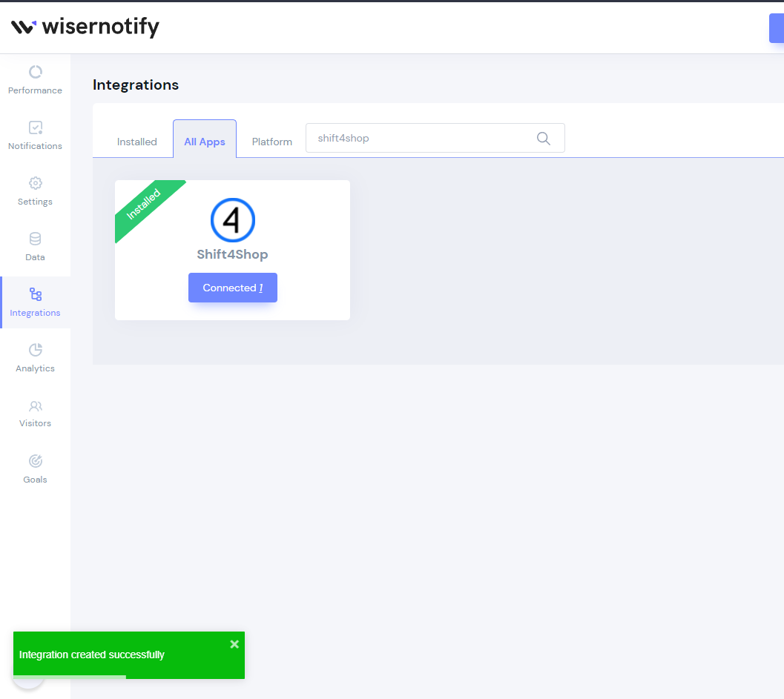This screenshot has height=699, width=784.
Task: Open Visitors in the sidebar
Action: click(x=35, y=413)
